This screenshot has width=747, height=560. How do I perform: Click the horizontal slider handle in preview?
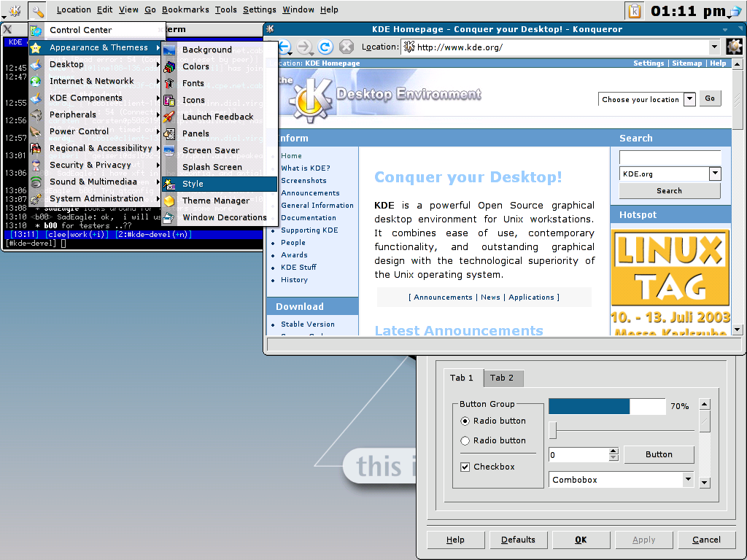click(553, 430)
